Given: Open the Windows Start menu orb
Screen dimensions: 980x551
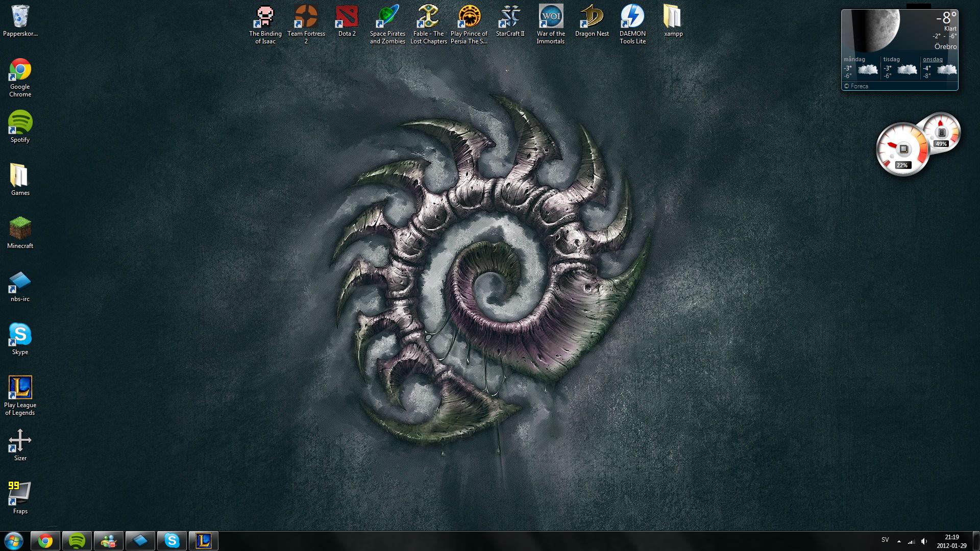Looking at the screenshot, I should [x=13, y=541].
